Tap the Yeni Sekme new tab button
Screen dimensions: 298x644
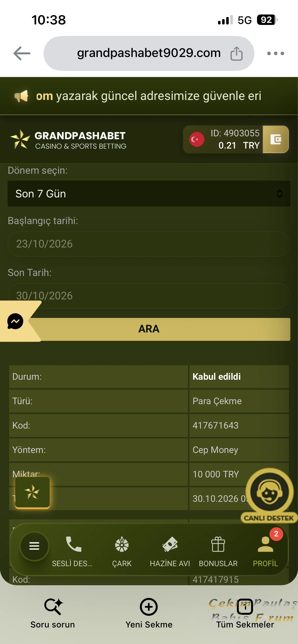(149, 613)
